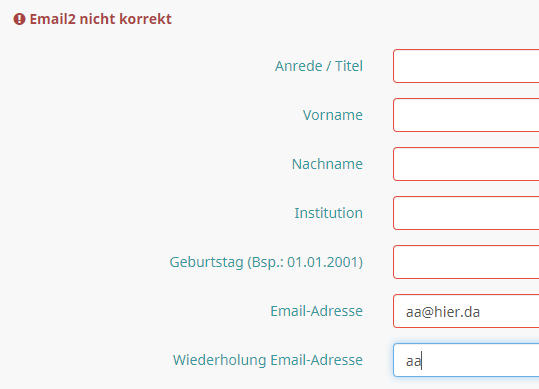Click the 'Geburtstag (Bsp.: 01.01.2001)' label
Screen dimensions: 539x389
266,263
